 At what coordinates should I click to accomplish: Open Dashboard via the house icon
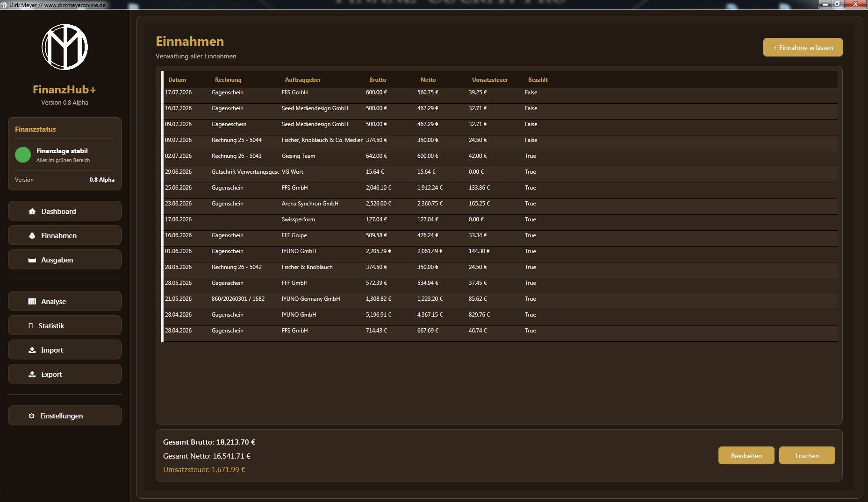32,212
